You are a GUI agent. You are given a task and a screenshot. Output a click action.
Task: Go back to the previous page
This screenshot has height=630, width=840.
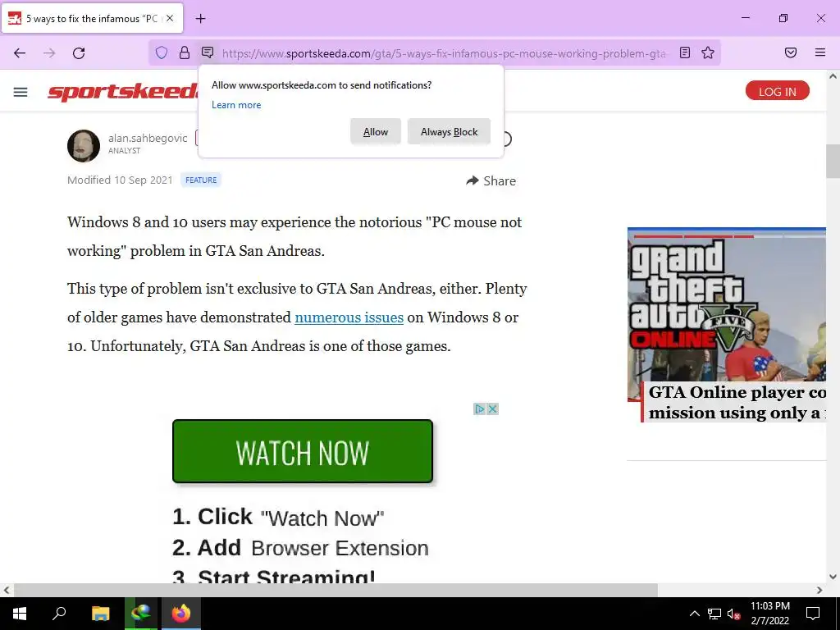click(20, 53)
